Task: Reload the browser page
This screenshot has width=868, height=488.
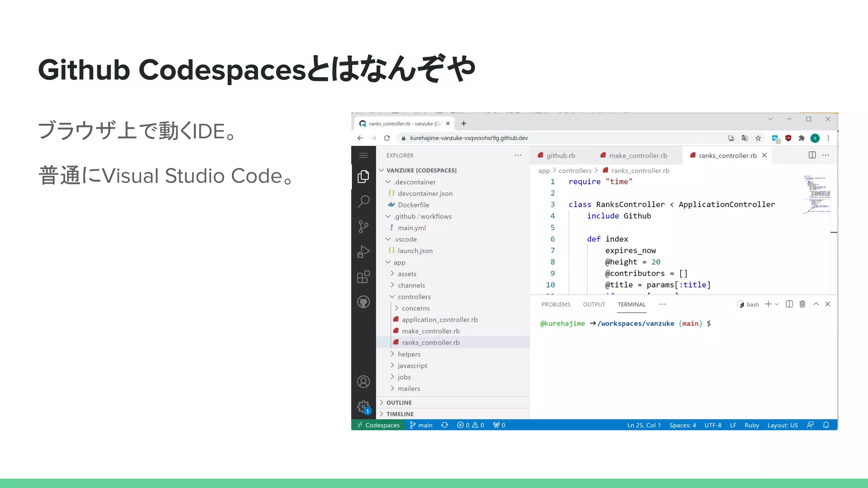Action: [387, 138]
